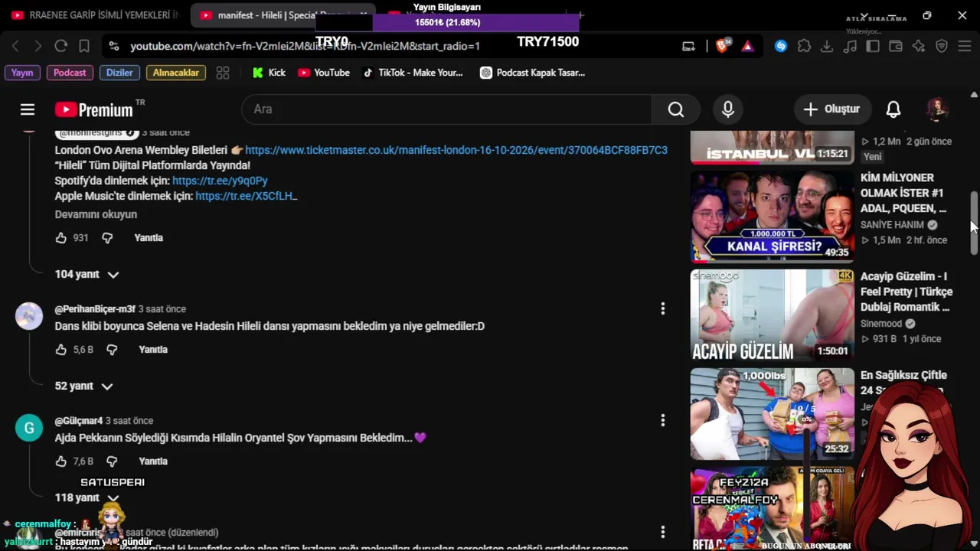Open the Podcast bookmark folder
This screenshot has height=551, width=980.
[x=70, y=73]
